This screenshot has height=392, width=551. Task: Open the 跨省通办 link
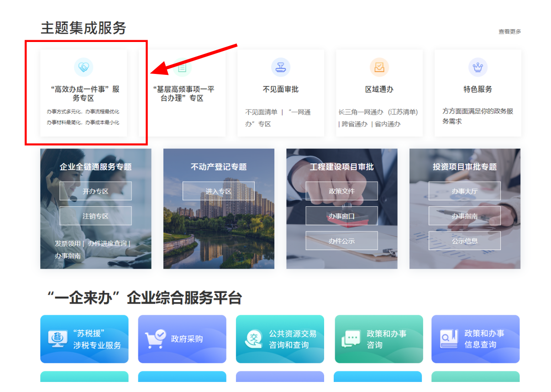click(x=354, y=124)
